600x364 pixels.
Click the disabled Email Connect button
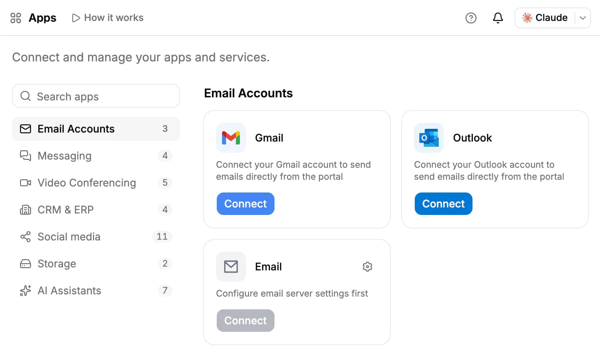point(246,321)
